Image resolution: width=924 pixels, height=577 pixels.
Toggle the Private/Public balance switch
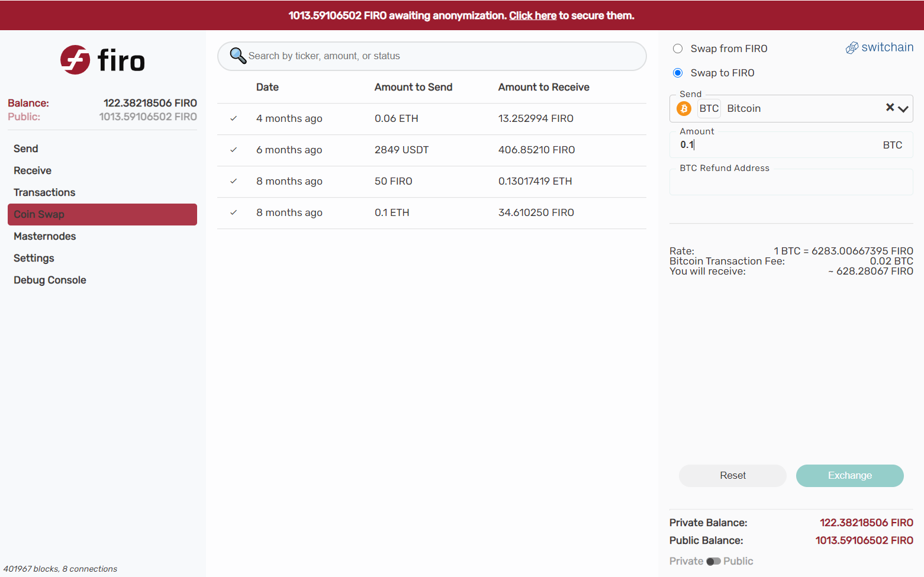713,561
